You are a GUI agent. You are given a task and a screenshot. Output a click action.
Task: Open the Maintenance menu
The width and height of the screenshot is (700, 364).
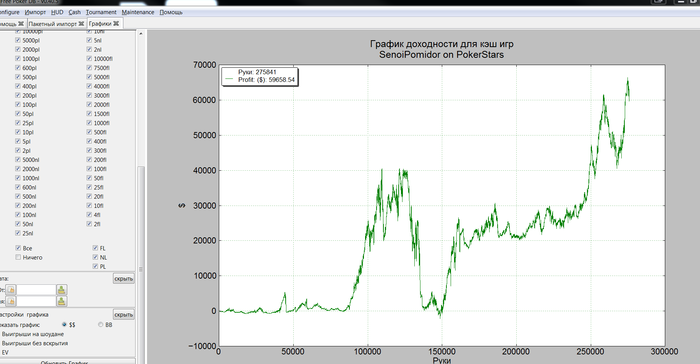click(138, 12)
